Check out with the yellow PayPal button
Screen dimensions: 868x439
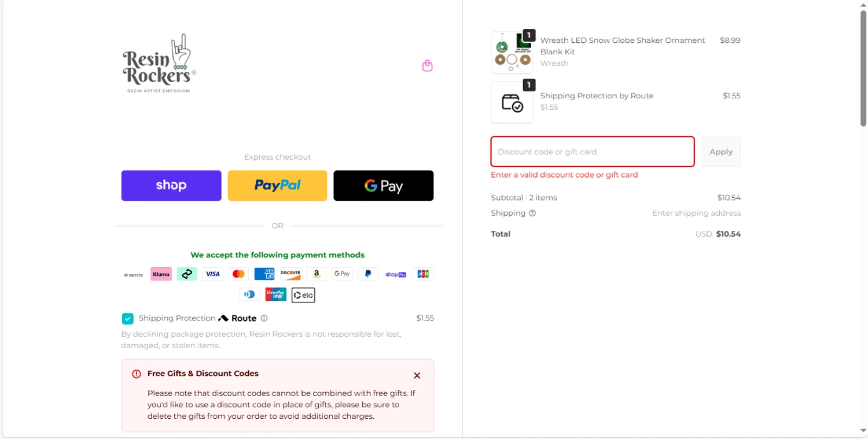coord(278,186)
